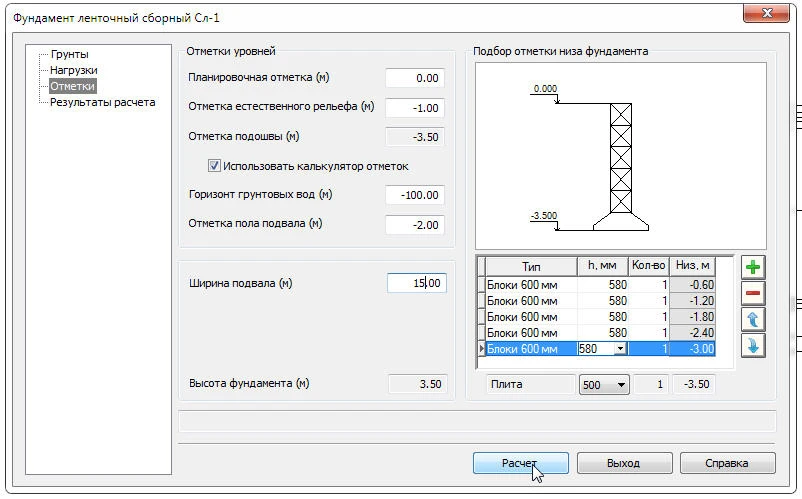Open 'Результаты расчета' tree item
This screenshot has height=499, width=802.
(103, 102)
